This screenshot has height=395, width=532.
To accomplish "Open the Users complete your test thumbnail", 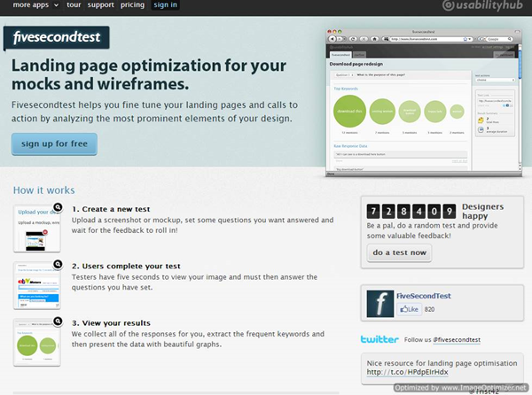I will coord(37,285).
